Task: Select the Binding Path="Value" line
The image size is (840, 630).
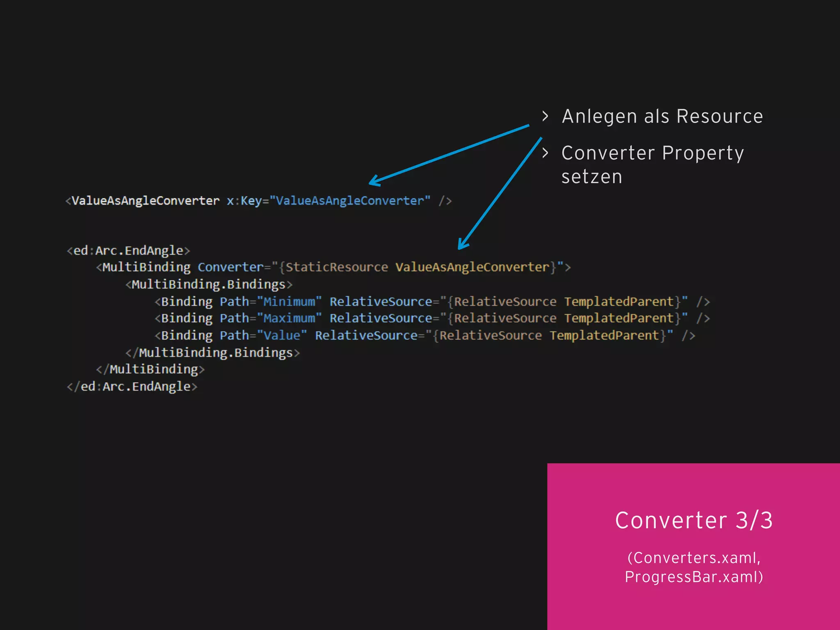Action: 425,336
